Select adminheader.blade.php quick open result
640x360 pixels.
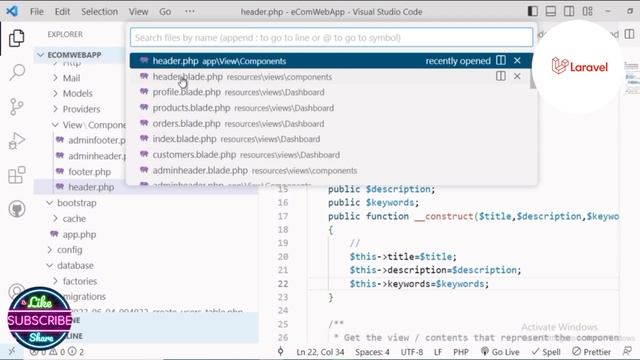[x=330, y=170]
